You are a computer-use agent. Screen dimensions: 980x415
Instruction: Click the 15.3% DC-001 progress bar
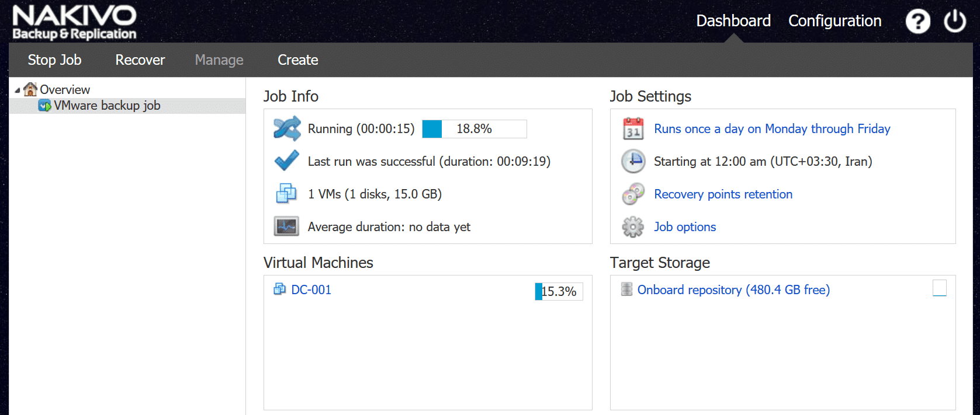pos(559,291)
